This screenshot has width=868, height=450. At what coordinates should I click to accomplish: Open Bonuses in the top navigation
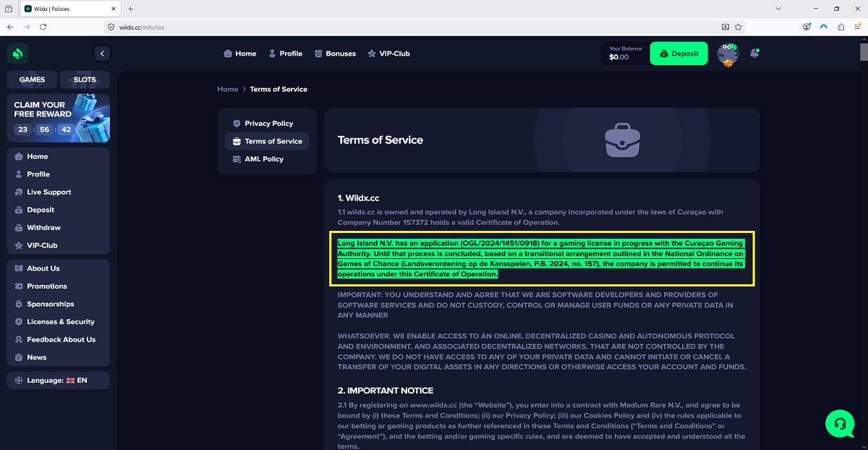coord(335,54)
